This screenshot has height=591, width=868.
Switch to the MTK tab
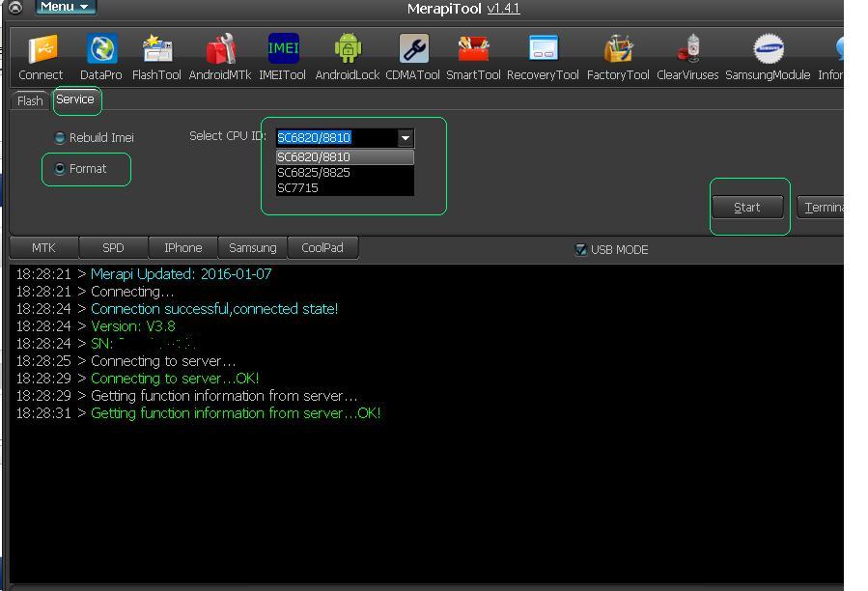point(43,247)
